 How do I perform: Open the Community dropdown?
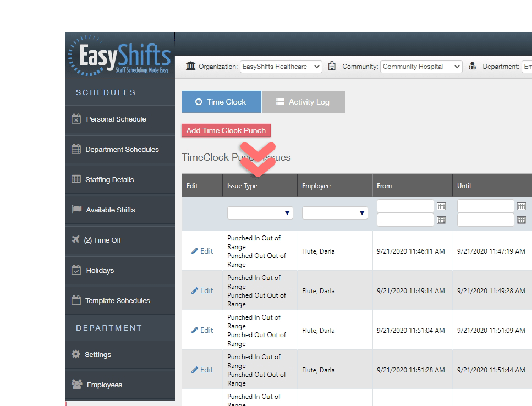click(x=421, y=67)
